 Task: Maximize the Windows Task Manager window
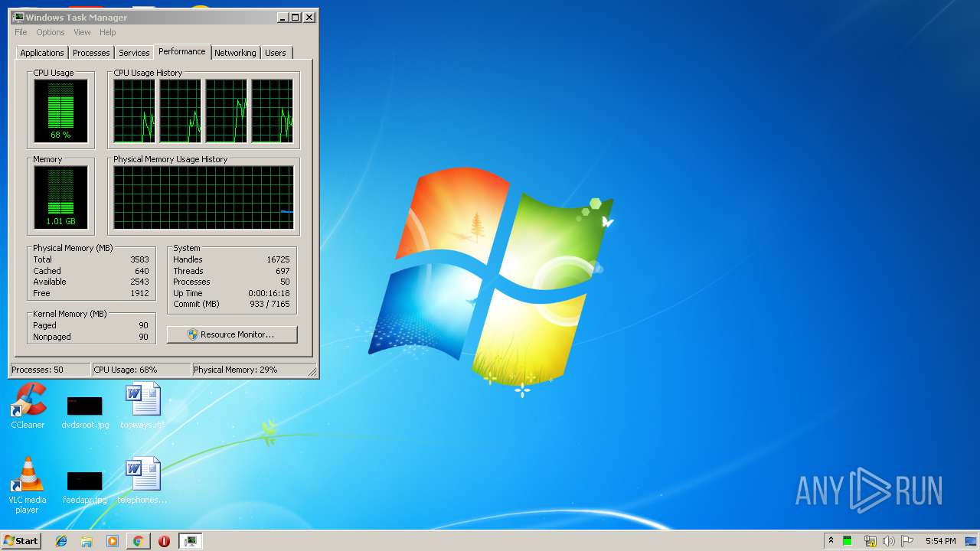click(296, 17)
